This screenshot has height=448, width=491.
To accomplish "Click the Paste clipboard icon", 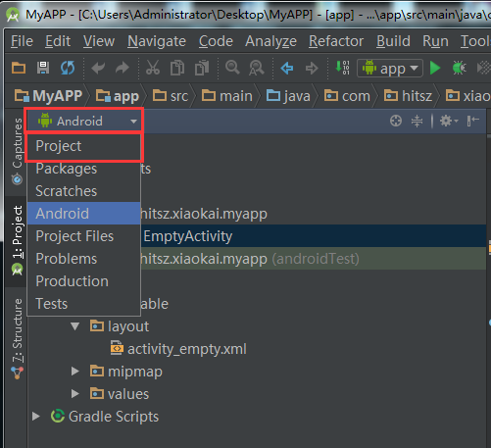I will [x=202, y=68].
